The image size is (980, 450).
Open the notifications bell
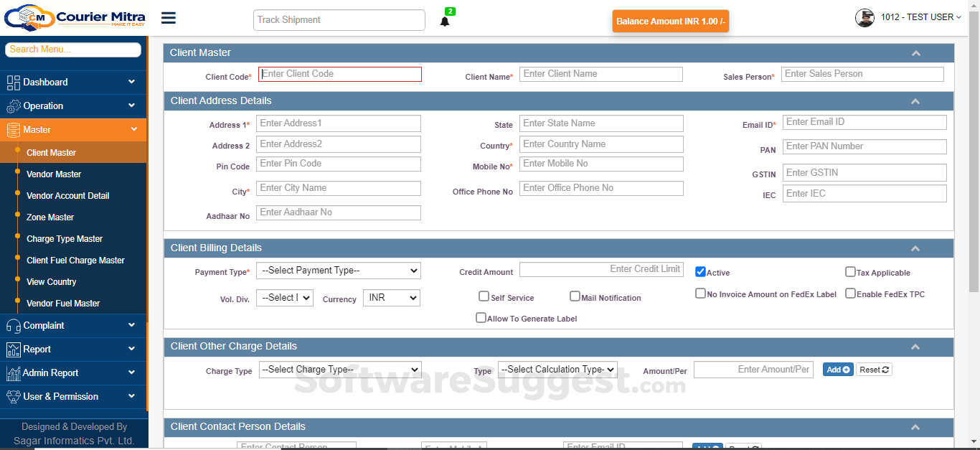(445, 20)
